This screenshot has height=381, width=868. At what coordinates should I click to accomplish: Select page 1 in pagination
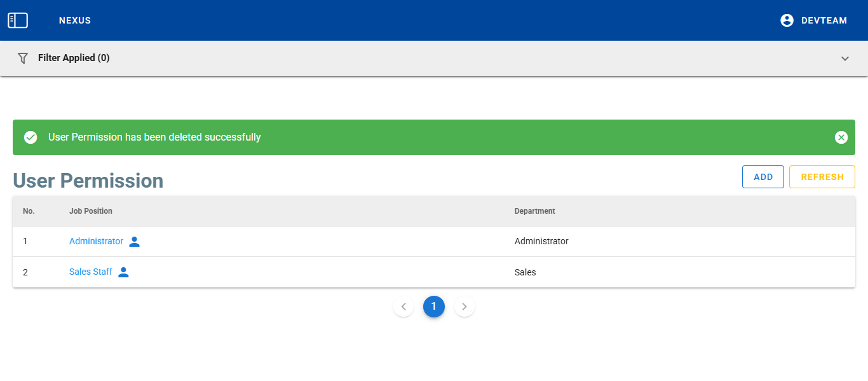434,307
